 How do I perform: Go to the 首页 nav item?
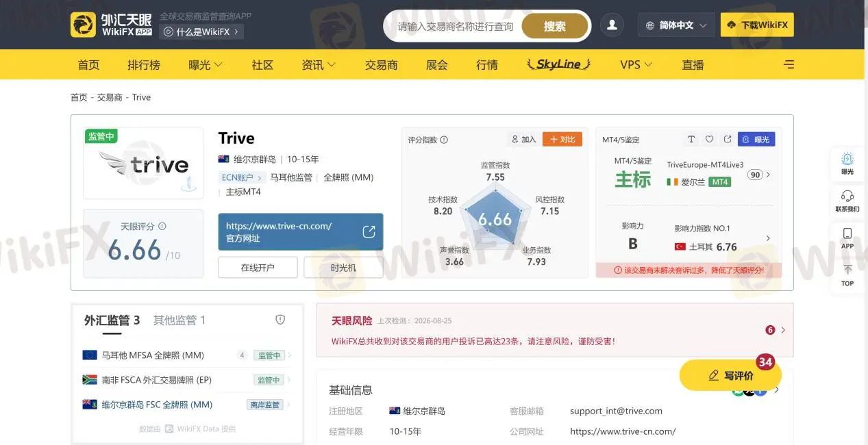pos(88,64)
